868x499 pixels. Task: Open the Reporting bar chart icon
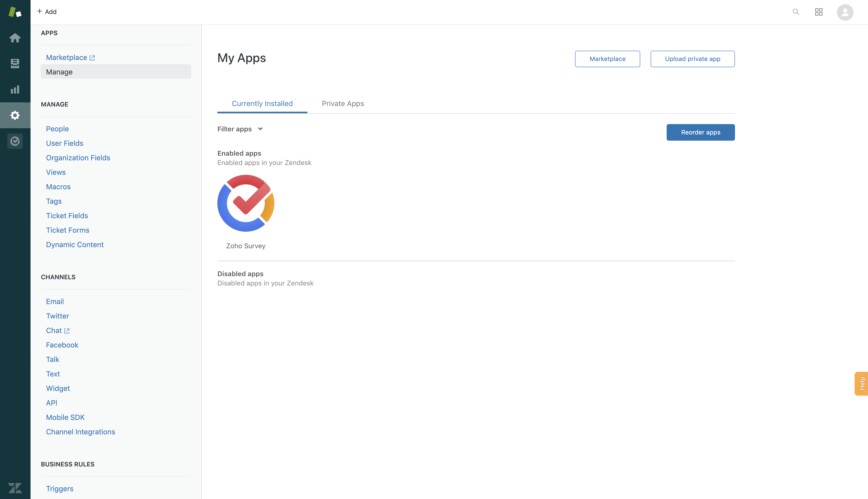click(15, 89)
